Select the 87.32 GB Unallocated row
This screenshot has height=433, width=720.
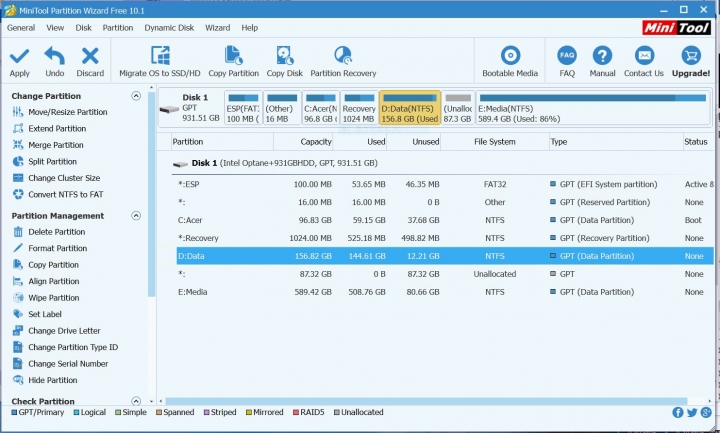(x=444, y=274)
